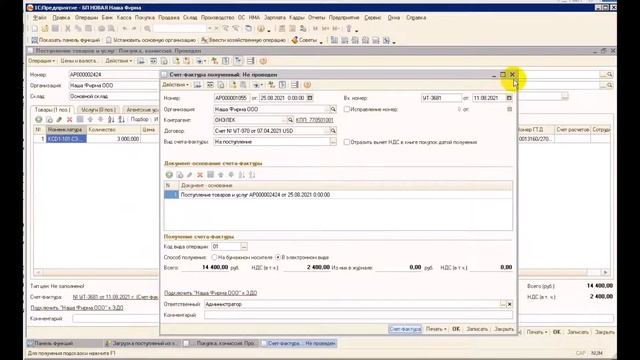This screenshot has height=360, width=640.
Task: Click the lookup magnifier of Договор field
Action: 333,131
